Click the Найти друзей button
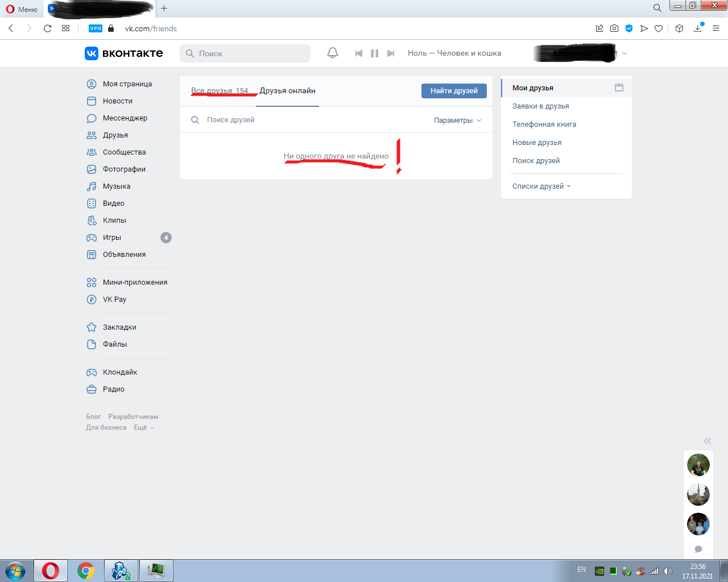Image resolution: width=728 pixels, height=582 pixels. pyautogui.click(x=454, y=91)
